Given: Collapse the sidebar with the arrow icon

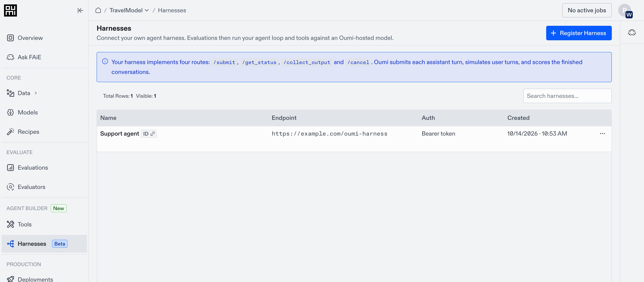Looking at the screenshot, I should 80,10.
